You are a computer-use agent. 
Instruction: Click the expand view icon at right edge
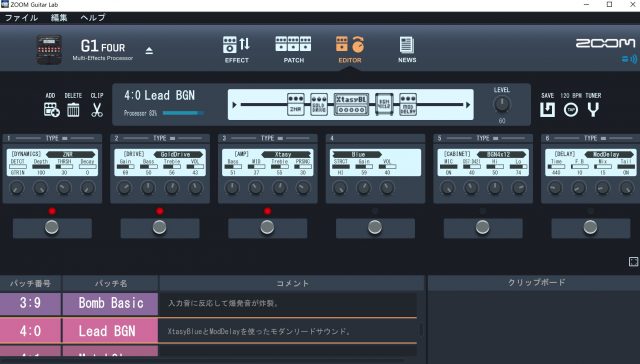[633, 262]
